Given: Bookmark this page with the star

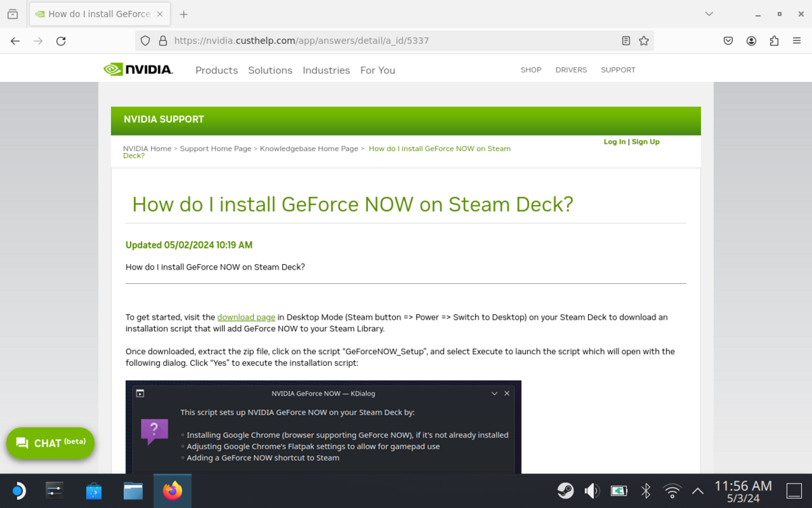Looking at the screenshot, I should click(x=644, y=41).
